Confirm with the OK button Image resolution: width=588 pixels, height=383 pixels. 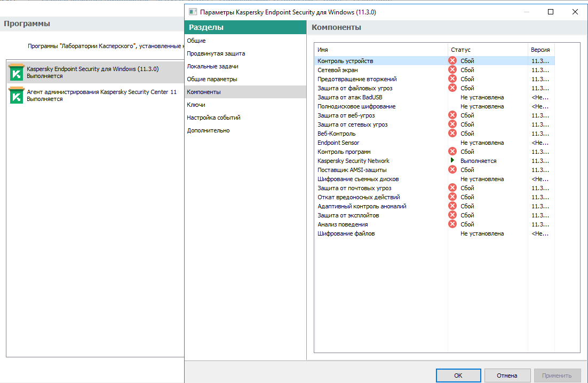(458, 376)
